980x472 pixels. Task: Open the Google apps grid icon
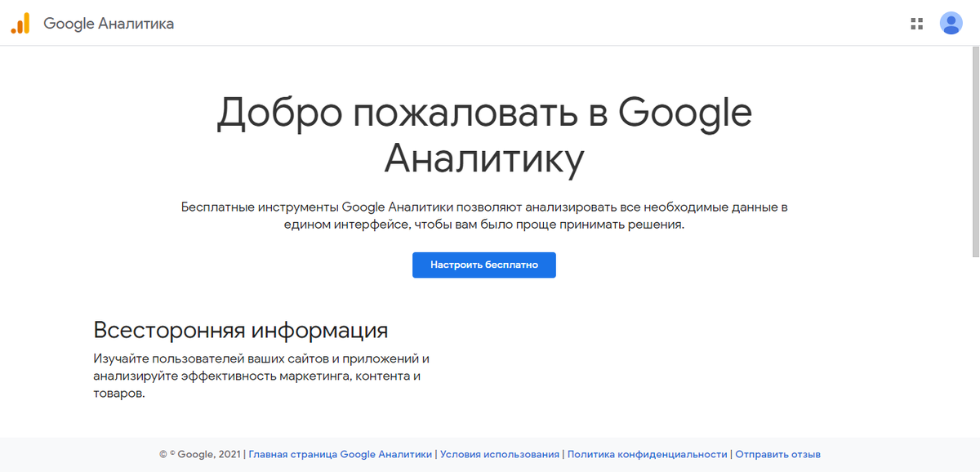[916, 24]
